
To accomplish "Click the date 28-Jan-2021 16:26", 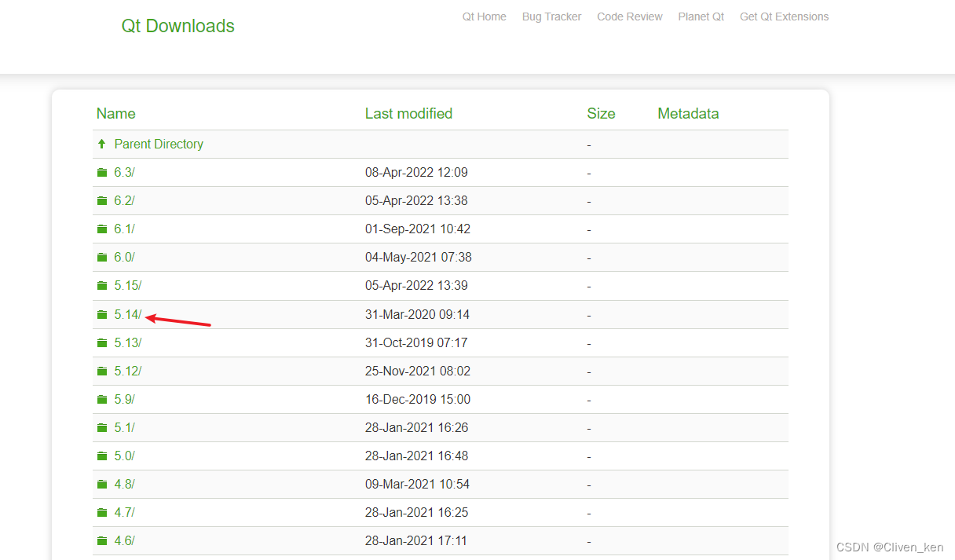I will (417, 427).
